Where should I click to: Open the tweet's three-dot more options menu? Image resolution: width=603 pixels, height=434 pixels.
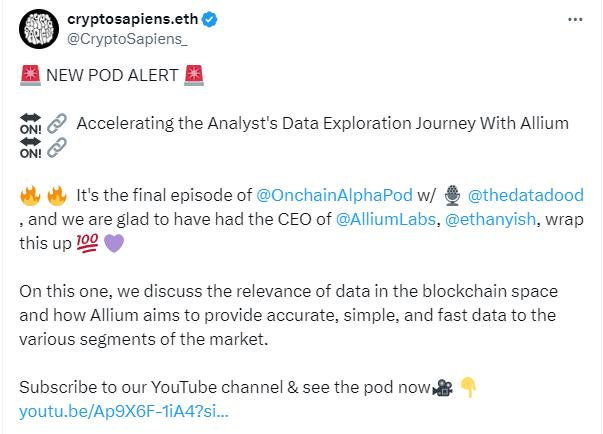[574, 19]
